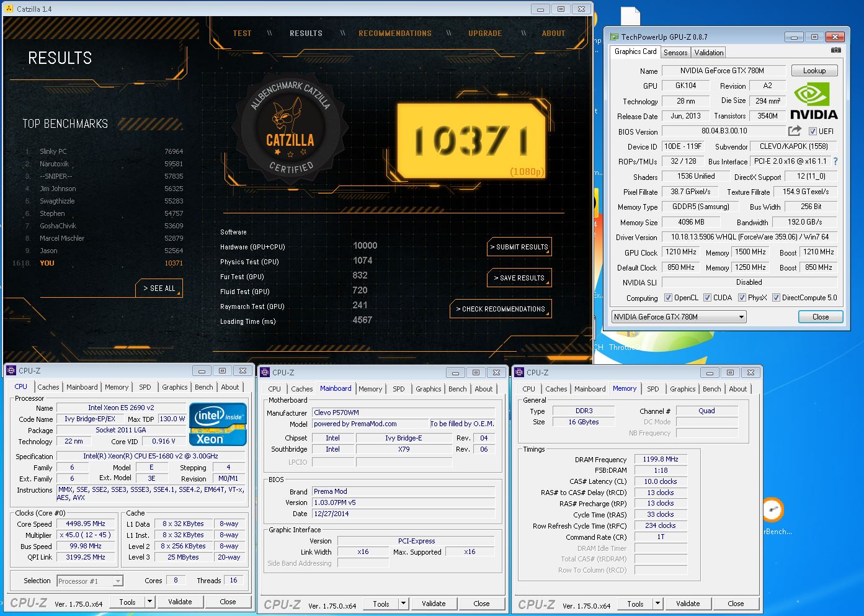Click SEE ALL benchmarks button

point(159,288)
